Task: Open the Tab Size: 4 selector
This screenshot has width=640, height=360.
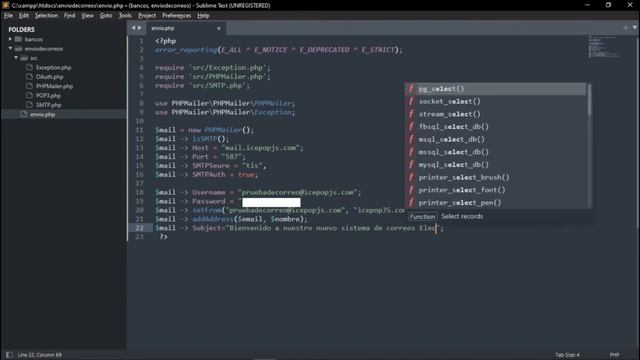Action: click(x=567, y=355)
